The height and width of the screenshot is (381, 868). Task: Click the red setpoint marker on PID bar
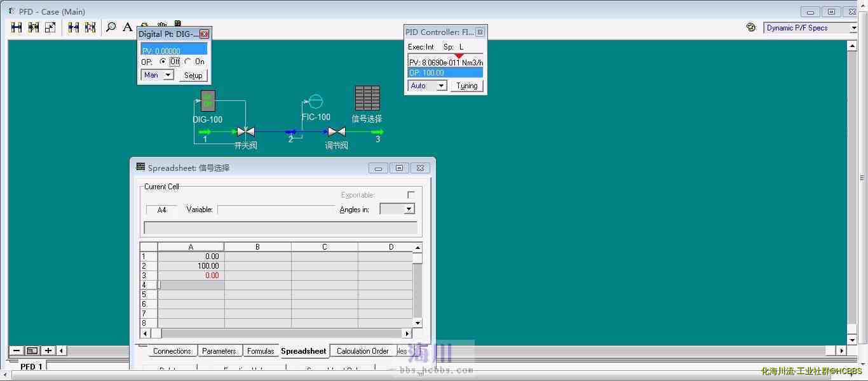(x=459, y=56)
